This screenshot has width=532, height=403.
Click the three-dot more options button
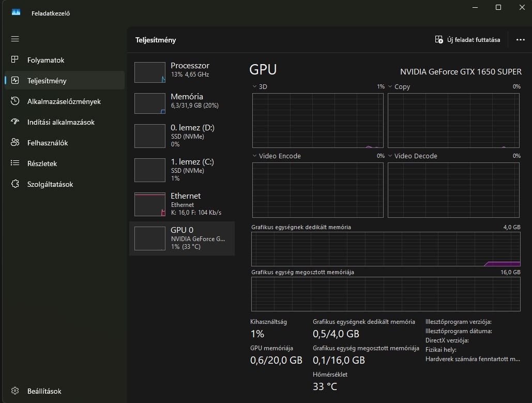pos(520,40)
